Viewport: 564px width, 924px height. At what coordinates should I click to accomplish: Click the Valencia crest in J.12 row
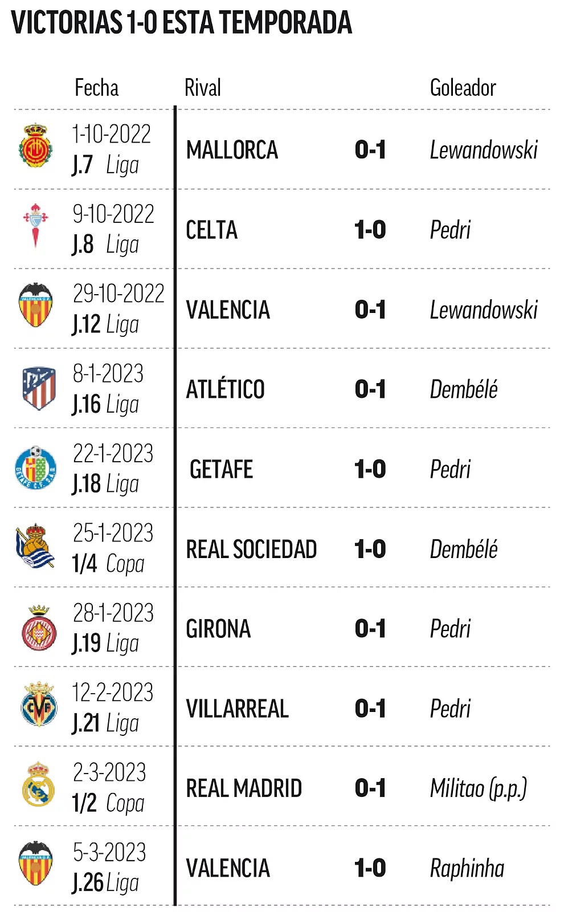36,306
